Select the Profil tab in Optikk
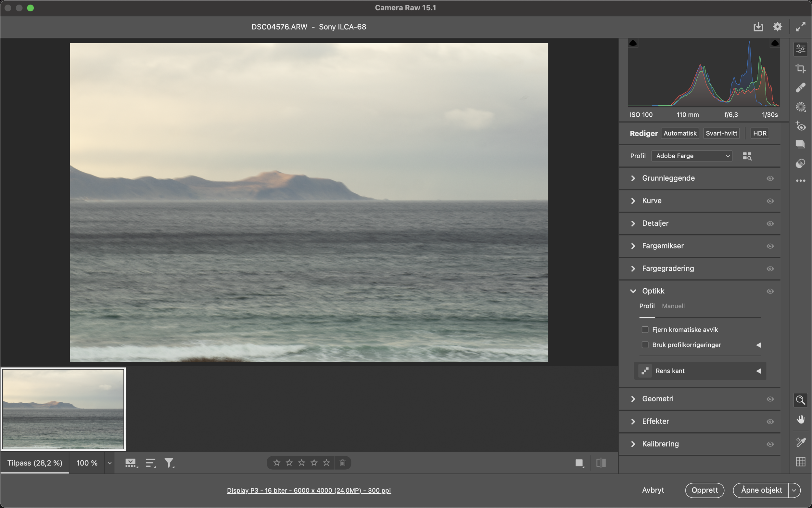The image size is (812, 508). pyautogui.click(x=647, y=306)
